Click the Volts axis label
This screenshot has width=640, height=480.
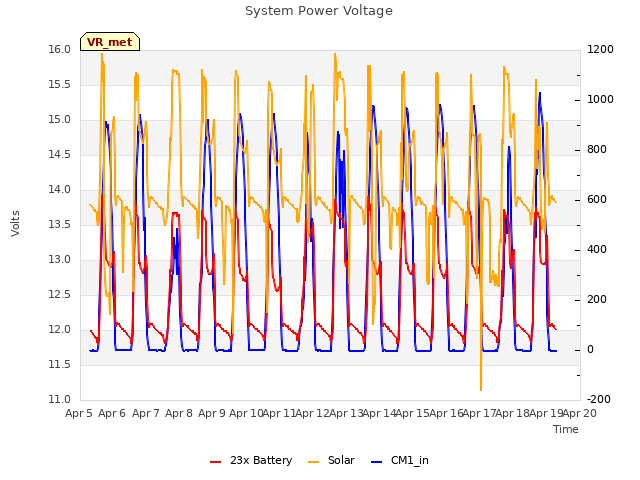click(16, 223)
